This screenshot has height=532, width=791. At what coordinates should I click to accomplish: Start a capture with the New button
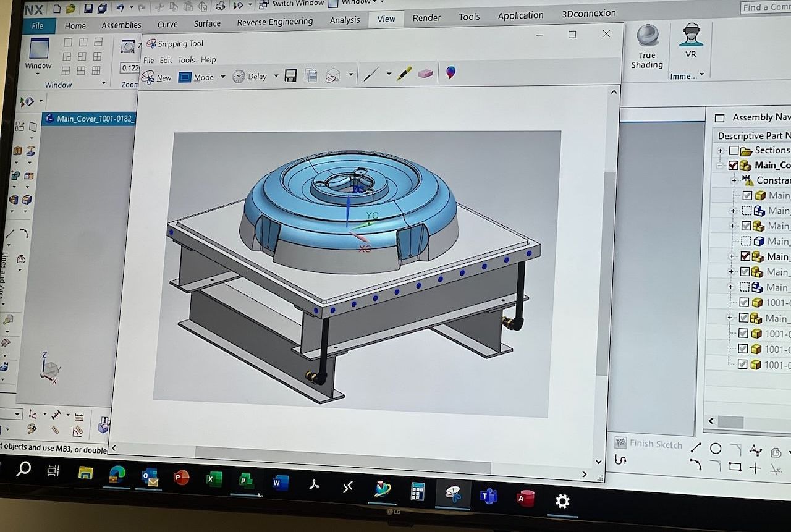[x=159, y=77]
